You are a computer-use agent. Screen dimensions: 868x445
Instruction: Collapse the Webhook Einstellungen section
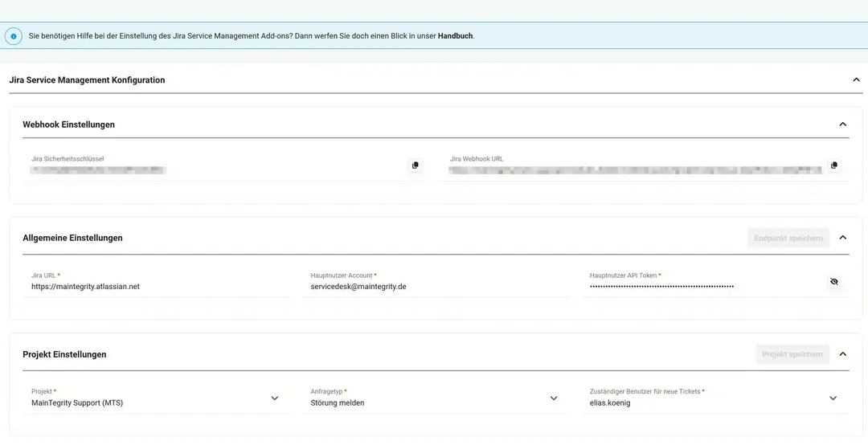(x=842, y=124)
